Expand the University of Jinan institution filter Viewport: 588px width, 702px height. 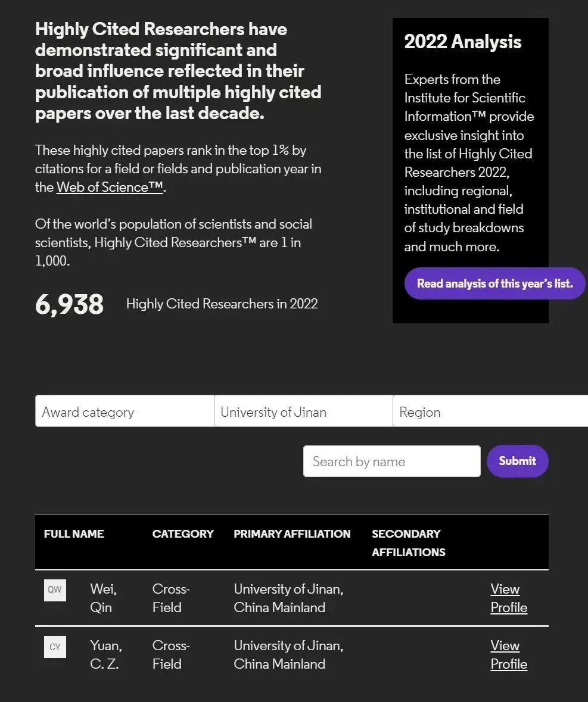(303, 411)
